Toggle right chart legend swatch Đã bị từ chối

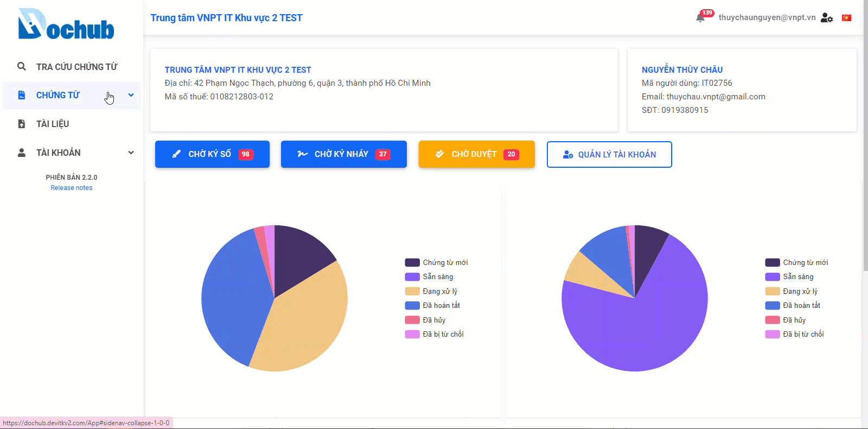pos(773,335)
